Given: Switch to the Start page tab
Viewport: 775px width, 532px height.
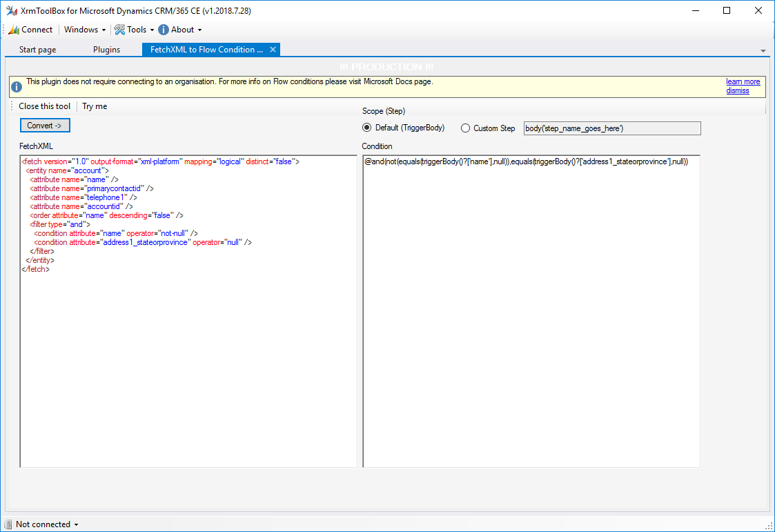Looking at the screenshot, I should [39, 49].
